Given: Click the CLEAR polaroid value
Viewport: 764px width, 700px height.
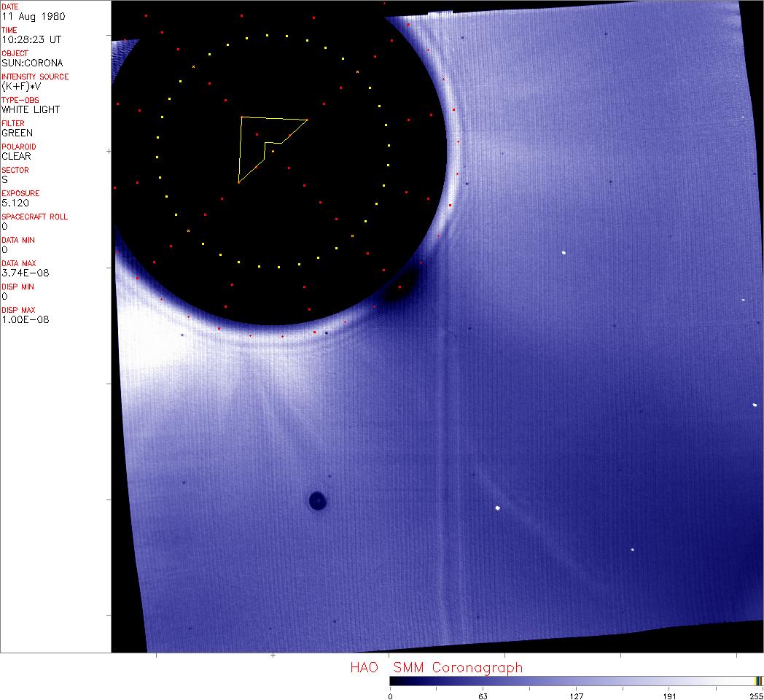Looking at the screenshot, I should pos(16,156).
